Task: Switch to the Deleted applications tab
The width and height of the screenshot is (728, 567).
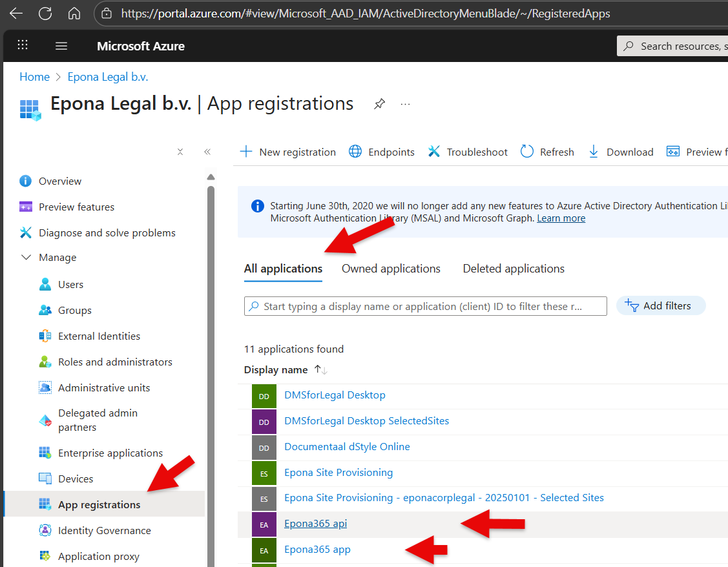Action: (514, 269)
